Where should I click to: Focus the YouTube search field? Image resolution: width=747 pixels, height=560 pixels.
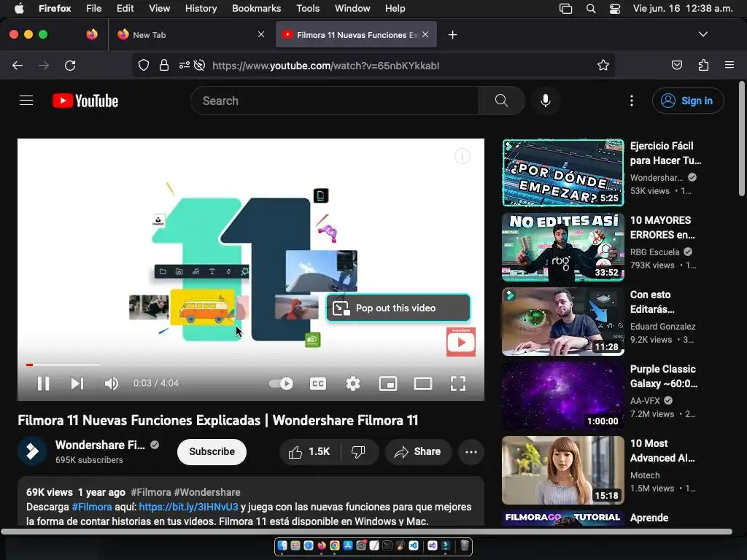334,101
